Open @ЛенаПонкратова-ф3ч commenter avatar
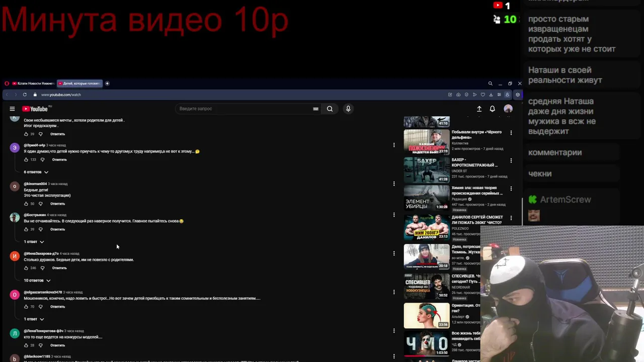This screenshot has height=362, width=644. [15, 334]
